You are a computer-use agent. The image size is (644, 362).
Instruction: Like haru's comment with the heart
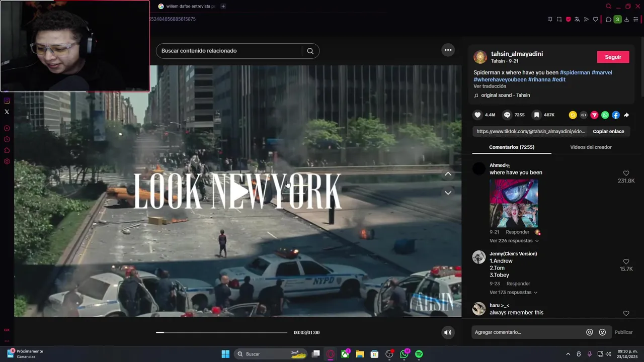tap(626, 313)
